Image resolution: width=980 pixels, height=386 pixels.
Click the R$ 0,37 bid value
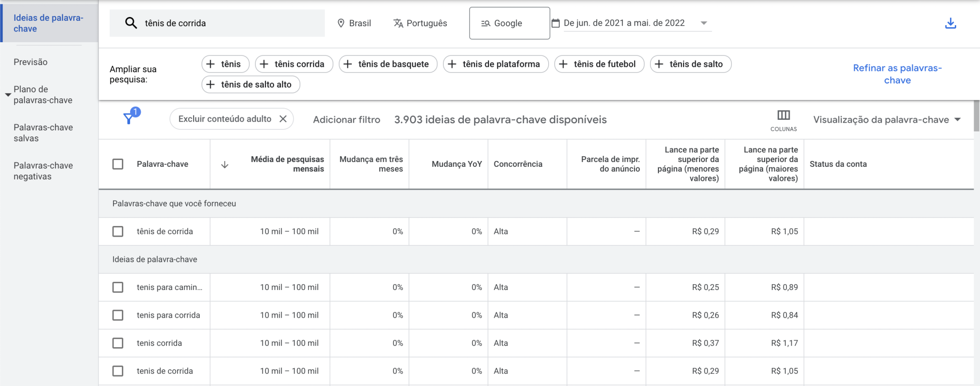point(705,343)
